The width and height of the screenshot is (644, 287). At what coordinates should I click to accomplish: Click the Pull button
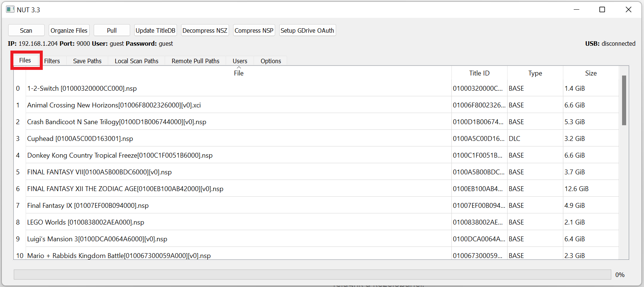(x=112, y=30)
